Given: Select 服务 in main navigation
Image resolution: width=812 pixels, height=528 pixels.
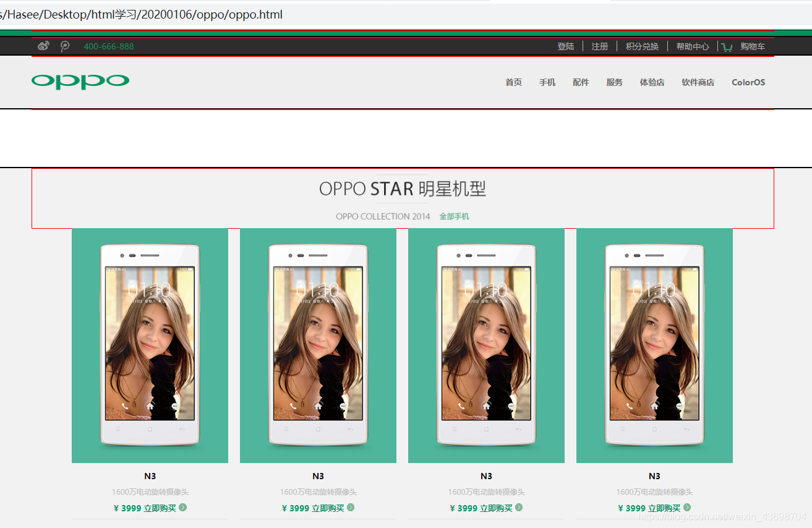Looking at the screenshot, I should point(615,82).
